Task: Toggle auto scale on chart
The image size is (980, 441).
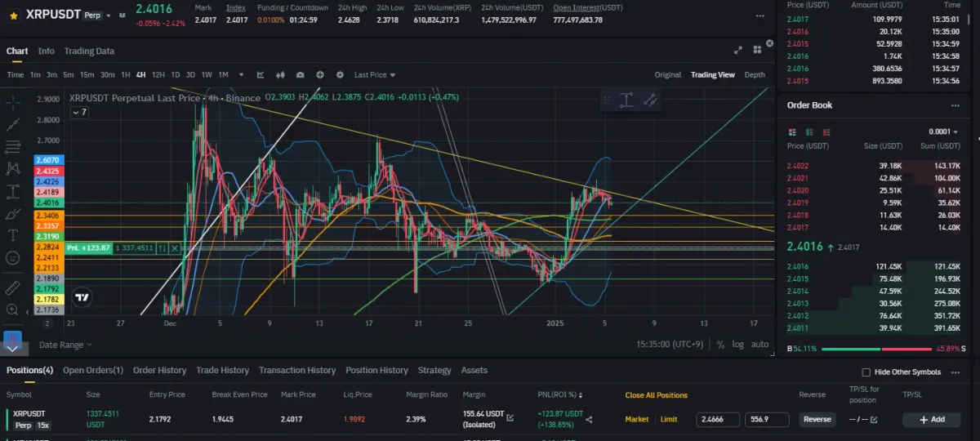Action: [x=759, y=345]
